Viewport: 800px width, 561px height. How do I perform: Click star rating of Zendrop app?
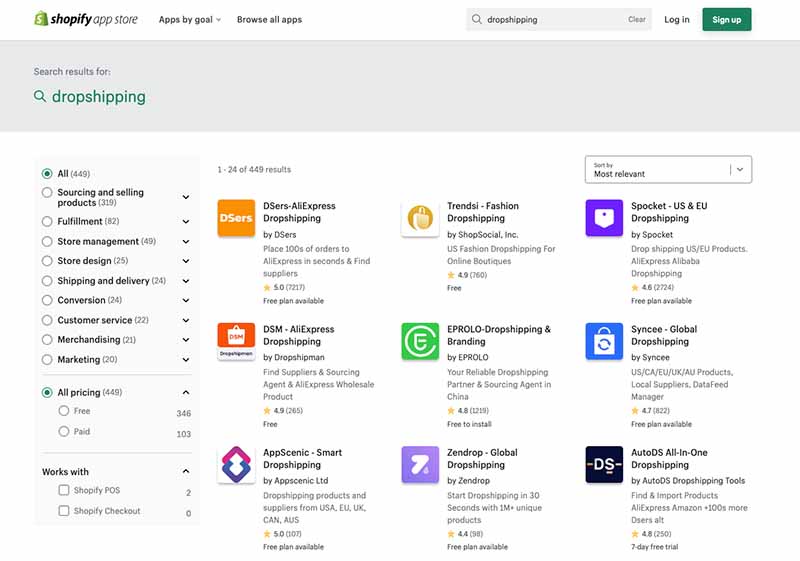pyautogui.click(x=465, y=534)
